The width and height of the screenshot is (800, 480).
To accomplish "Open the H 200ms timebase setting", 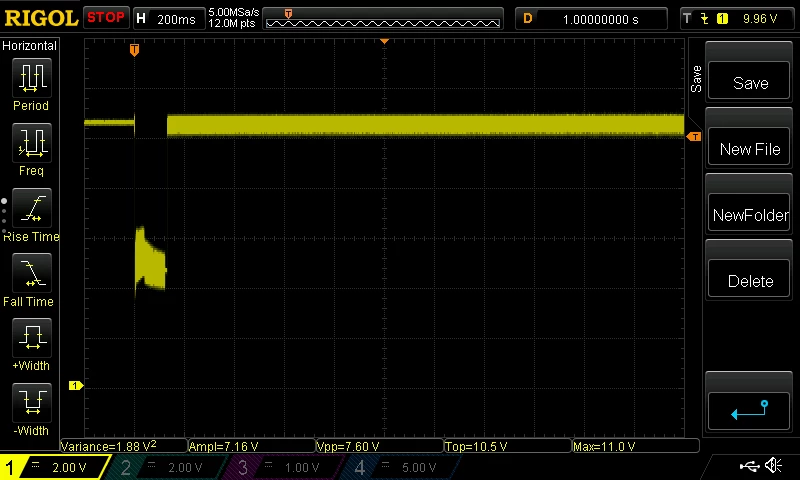I will coord(169,19).
